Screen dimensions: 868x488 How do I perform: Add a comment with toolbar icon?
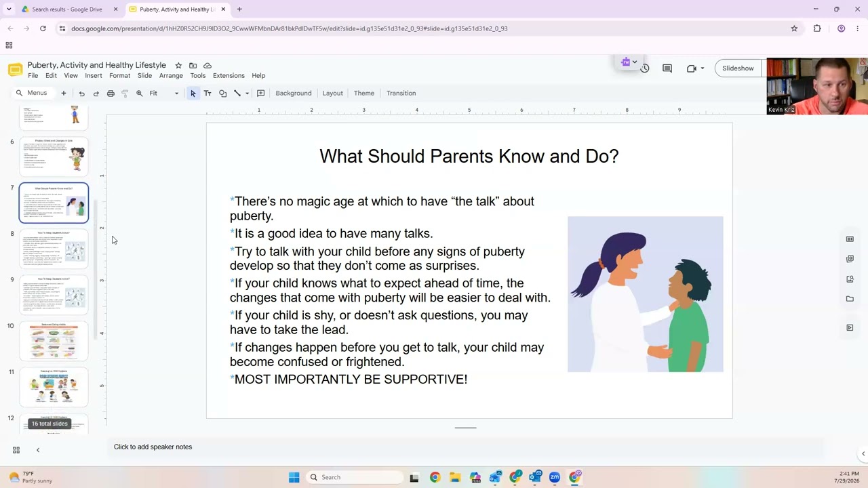[x=260, y=94]
